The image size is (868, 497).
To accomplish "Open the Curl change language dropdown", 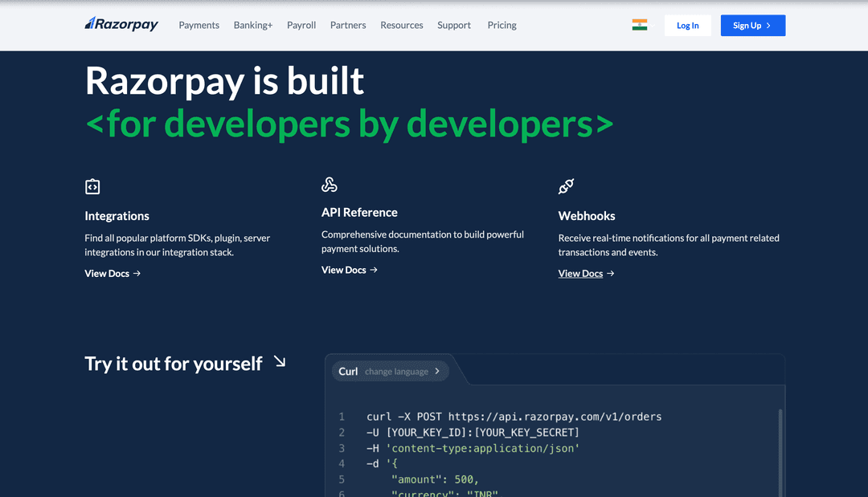I will point(390,372).
